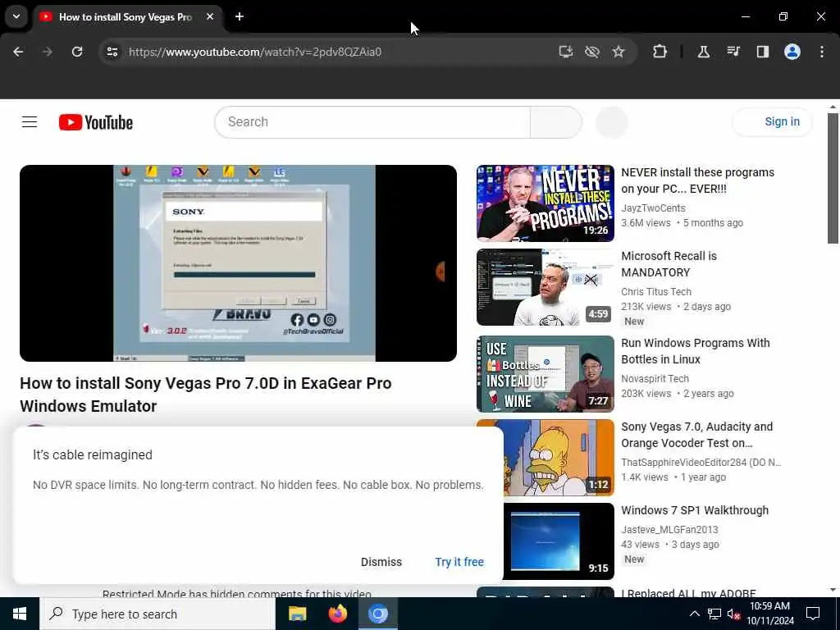840x630 pixels.
Task: Go to the YouTube home logo
Action: tap(96, 122)
